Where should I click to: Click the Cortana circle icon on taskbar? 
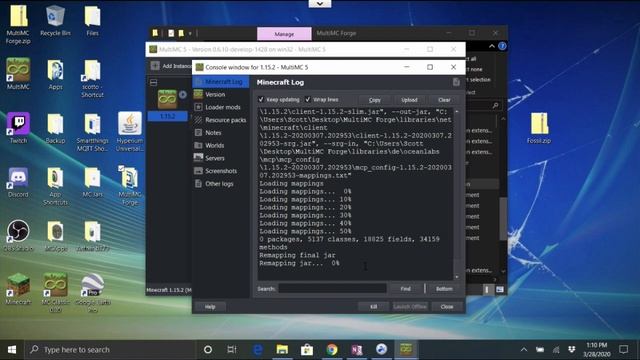point(208,349)
